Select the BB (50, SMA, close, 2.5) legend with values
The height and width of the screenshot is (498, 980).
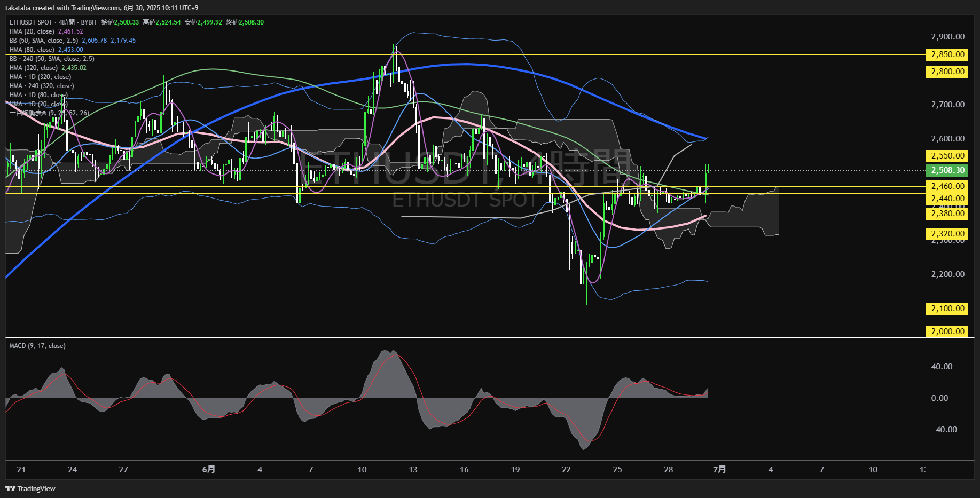(73, 41)
